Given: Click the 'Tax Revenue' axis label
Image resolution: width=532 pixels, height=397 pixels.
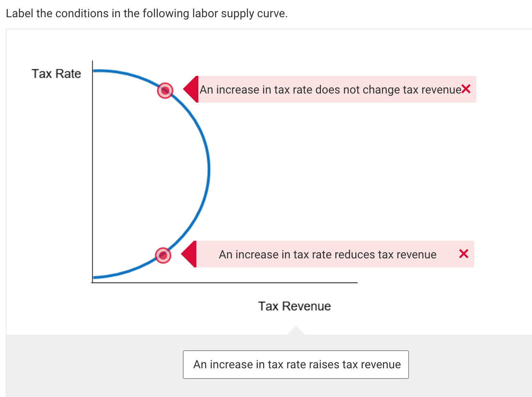Looking at the screenshot, I should tap(294, 306).
